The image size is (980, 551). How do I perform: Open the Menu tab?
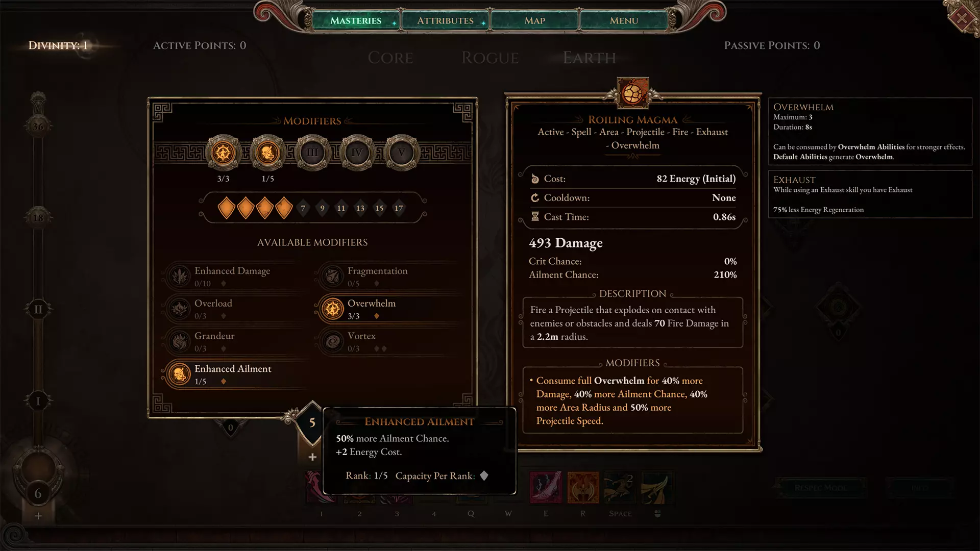pos(624,20)
